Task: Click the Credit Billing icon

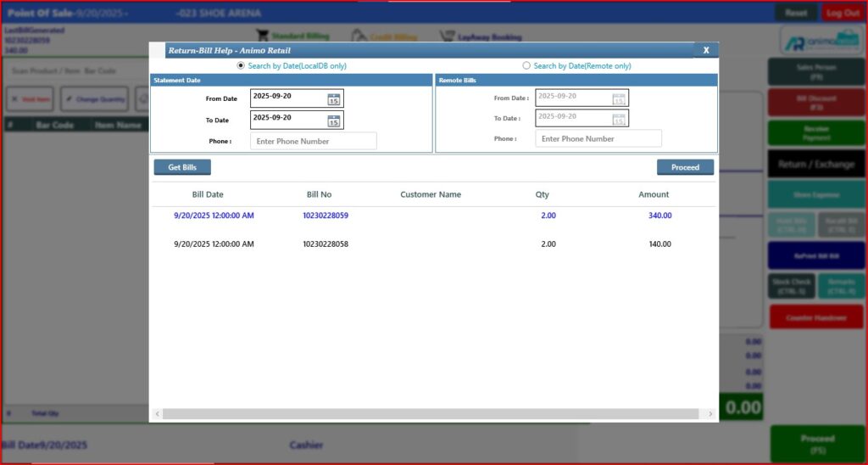Action: pos(359,36)
